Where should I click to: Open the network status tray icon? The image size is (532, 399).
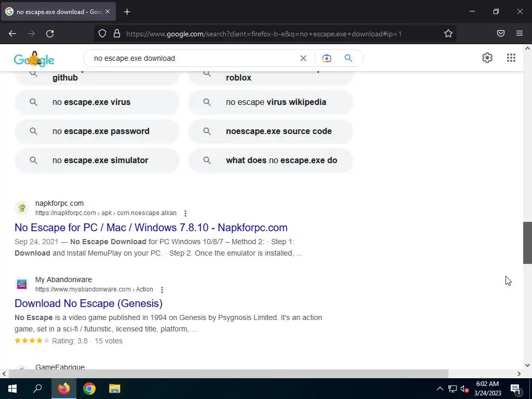point(453,389)
